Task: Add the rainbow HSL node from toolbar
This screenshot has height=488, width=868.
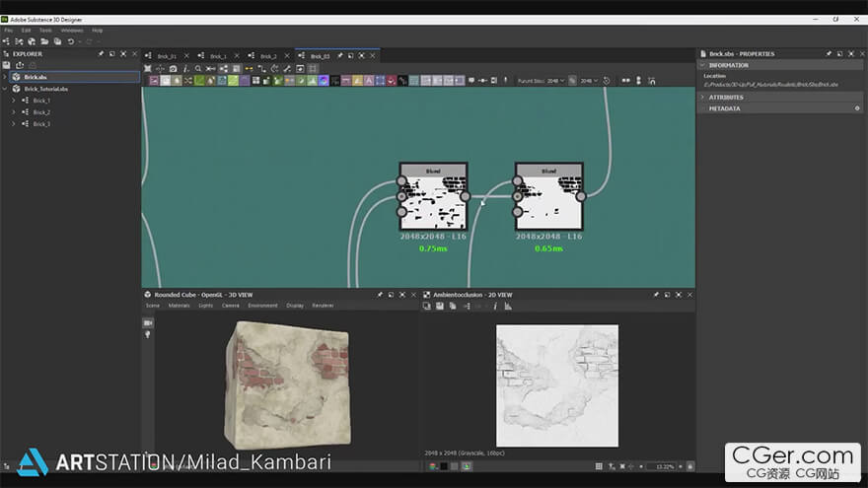Action: click(324, 81)
